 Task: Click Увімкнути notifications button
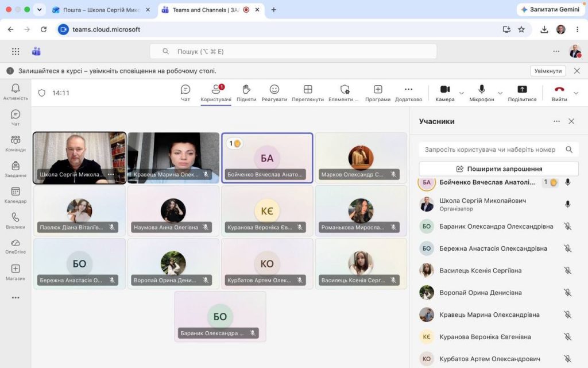pyautogui.click(x=548, y=71)
